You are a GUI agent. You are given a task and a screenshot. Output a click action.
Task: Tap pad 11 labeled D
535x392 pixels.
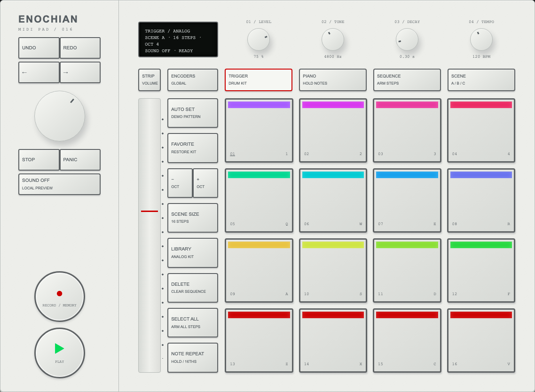407,271
